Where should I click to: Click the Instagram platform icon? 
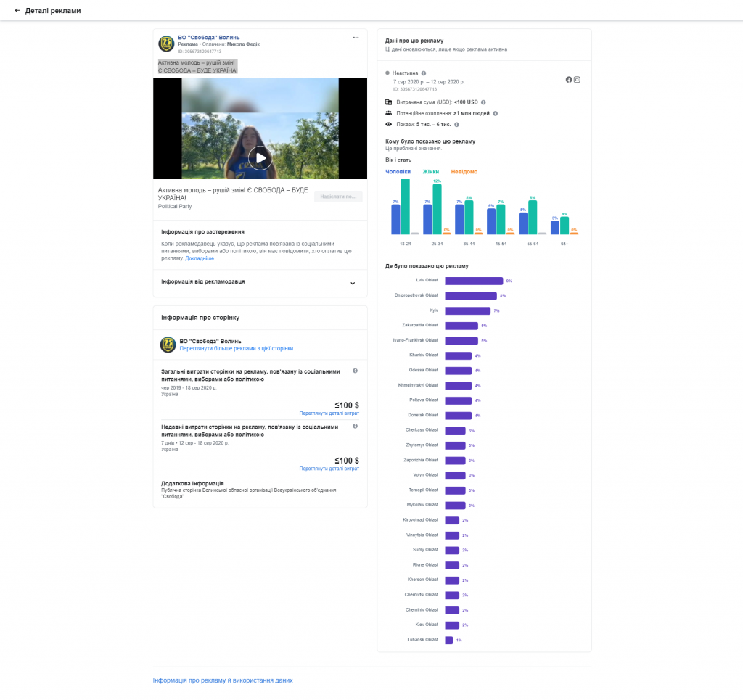tap(578, 80)
